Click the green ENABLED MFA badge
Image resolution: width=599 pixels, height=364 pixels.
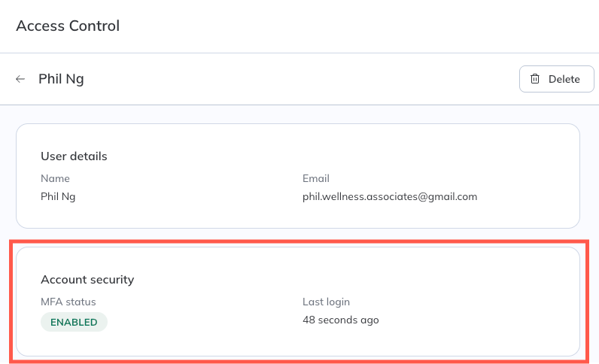click(74, 322)
